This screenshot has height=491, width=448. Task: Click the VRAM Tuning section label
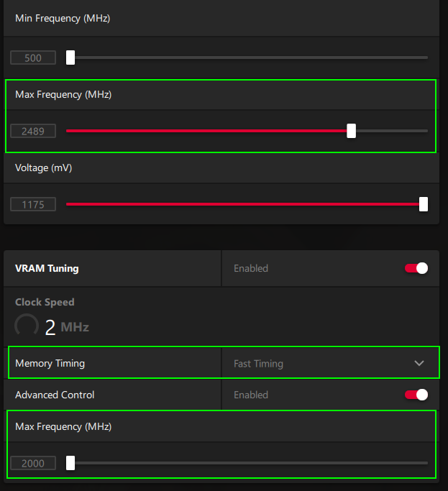tap(47, 268)
